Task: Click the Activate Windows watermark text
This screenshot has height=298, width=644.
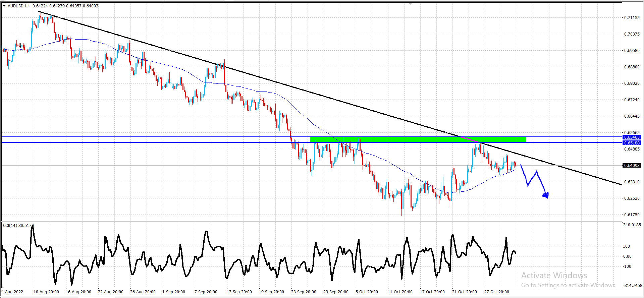Action: click(554, 276)
